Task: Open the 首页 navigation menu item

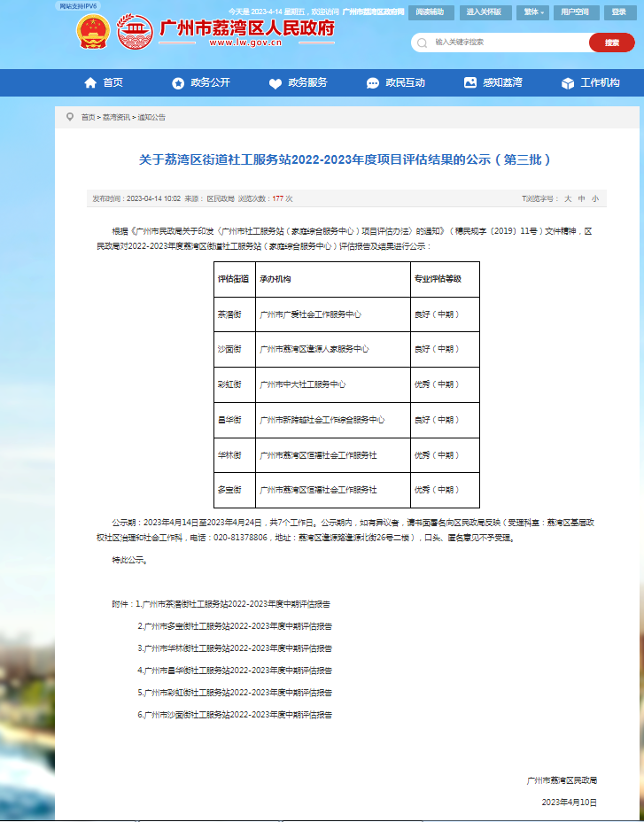Action: [x=113, y=83]
